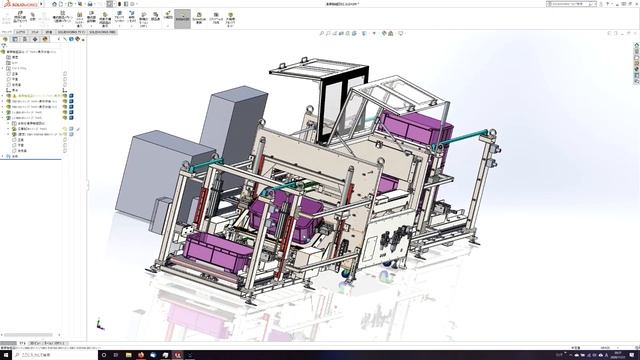The width and height of the screenshot is (640, 360).
Task: Toggle the highlighted Instant3D button
Action: click(182, 19)
